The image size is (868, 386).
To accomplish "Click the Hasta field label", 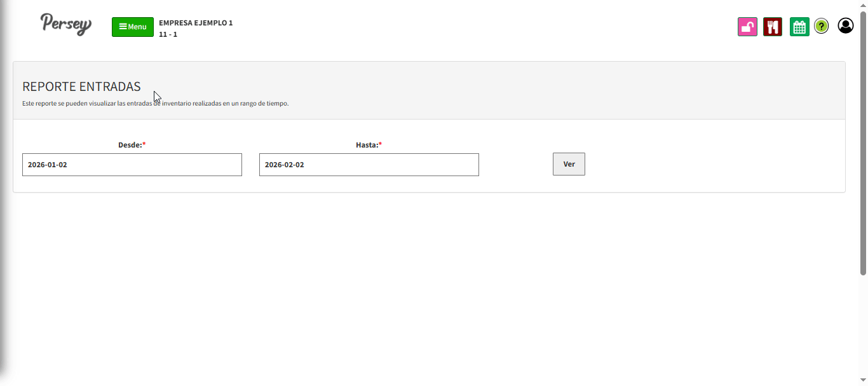I will click(x=369, y=145).
